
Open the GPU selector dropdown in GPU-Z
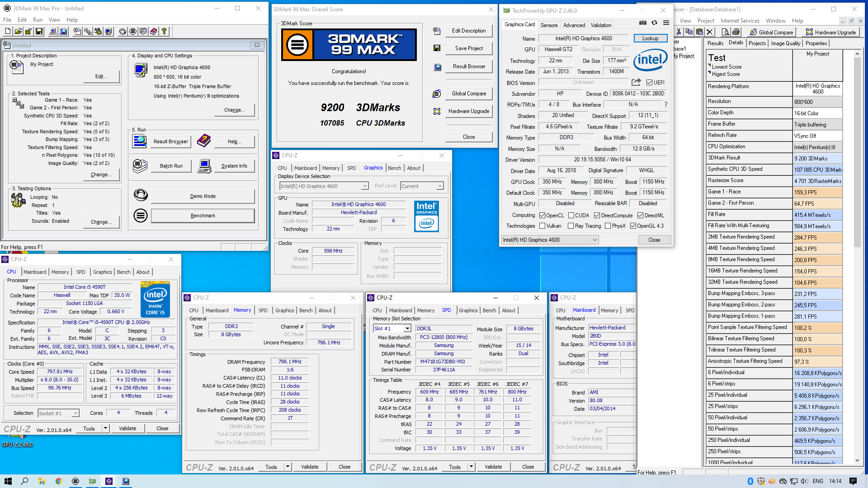pyautogui.click(x=550, y=240)
